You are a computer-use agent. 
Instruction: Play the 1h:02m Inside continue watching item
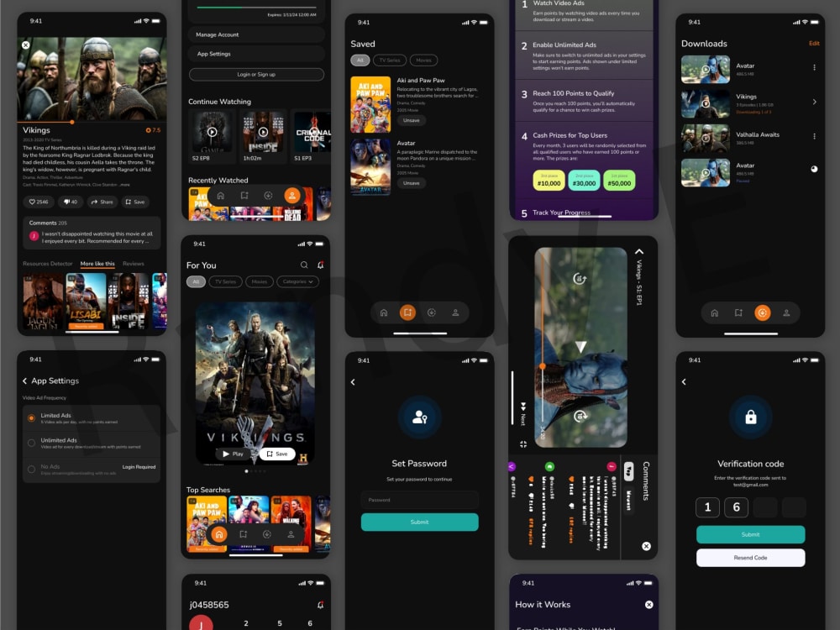pos(263,132)
